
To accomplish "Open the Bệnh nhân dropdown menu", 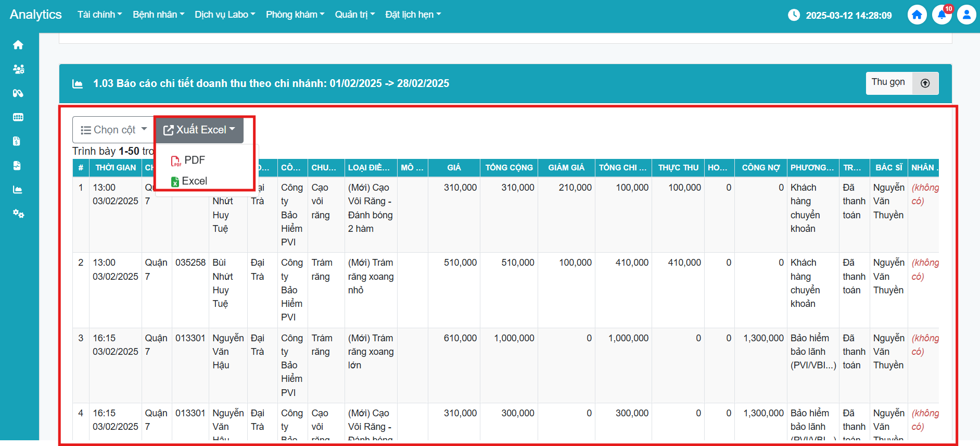I will coord(158,15).
